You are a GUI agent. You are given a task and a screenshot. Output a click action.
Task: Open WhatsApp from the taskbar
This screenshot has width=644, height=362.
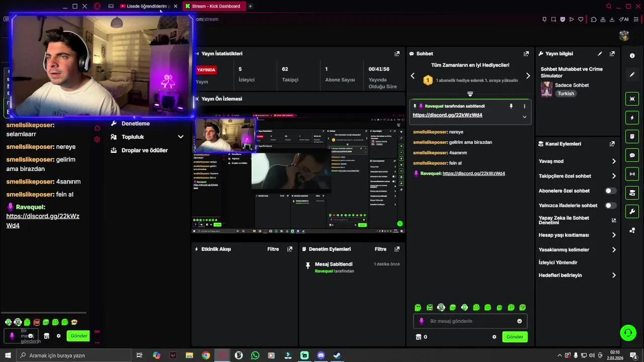255,355
